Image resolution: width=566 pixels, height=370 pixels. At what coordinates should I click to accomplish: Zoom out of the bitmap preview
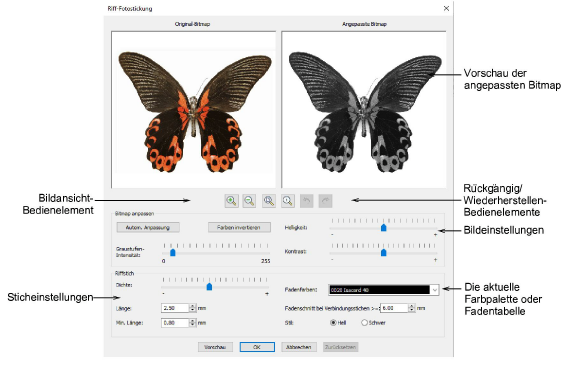pos(249,201)
